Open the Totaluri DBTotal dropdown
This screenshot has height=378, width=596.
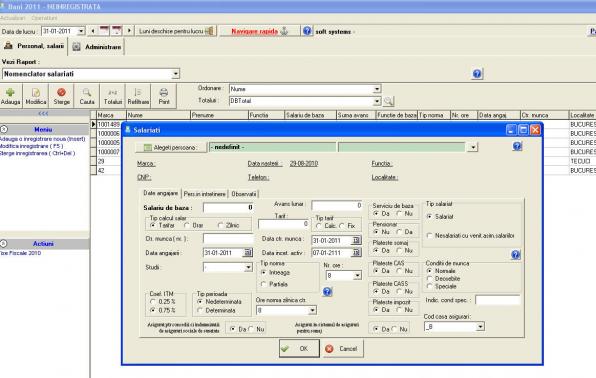tap(376, 101)
